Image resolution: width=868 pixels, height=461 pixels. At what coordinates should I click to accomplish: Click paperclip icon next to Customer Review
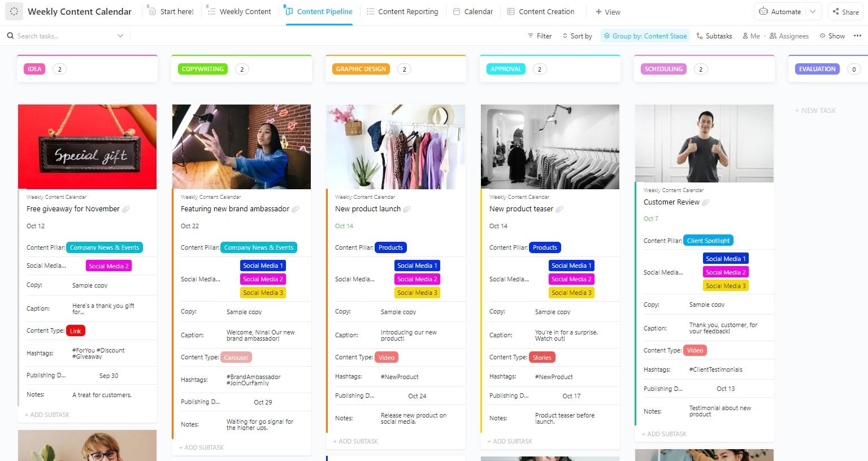point(706,202)
